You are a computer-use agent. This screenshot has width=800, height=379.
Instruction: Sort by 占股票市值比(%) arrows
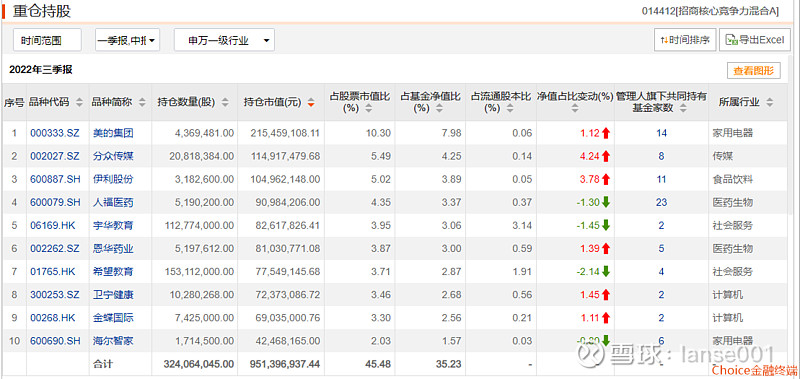(x=369, y=108)
